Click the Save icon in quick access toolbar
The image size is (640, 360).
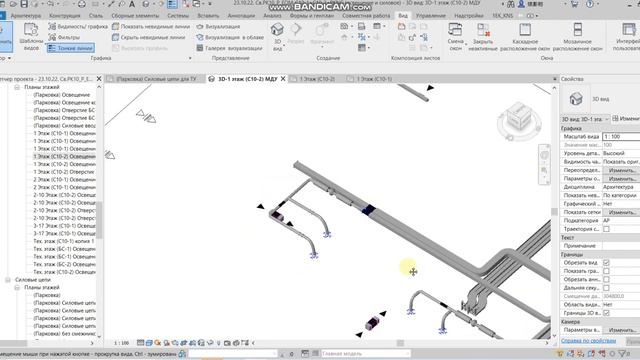point(24,4)
